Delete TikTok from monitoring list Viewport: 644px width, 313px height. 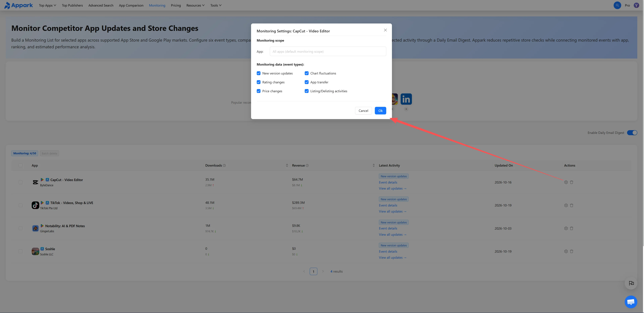coord(572,205)
